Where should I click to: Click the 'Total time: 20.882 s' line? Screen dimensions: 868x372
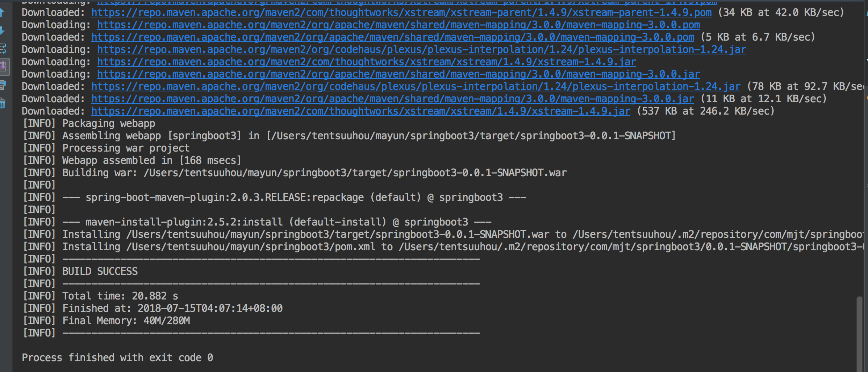[x=120, y=296]
